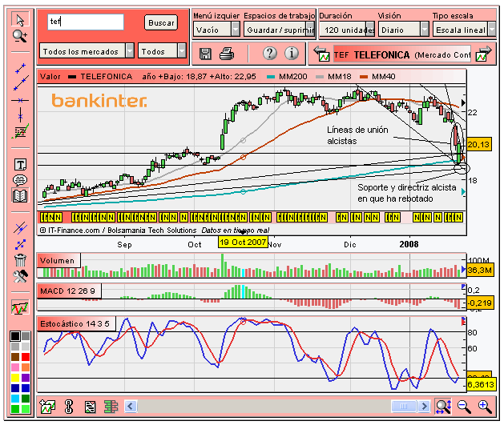
Task: Click the bottom-left chart indicators icon
Action: tap(47, 407)
